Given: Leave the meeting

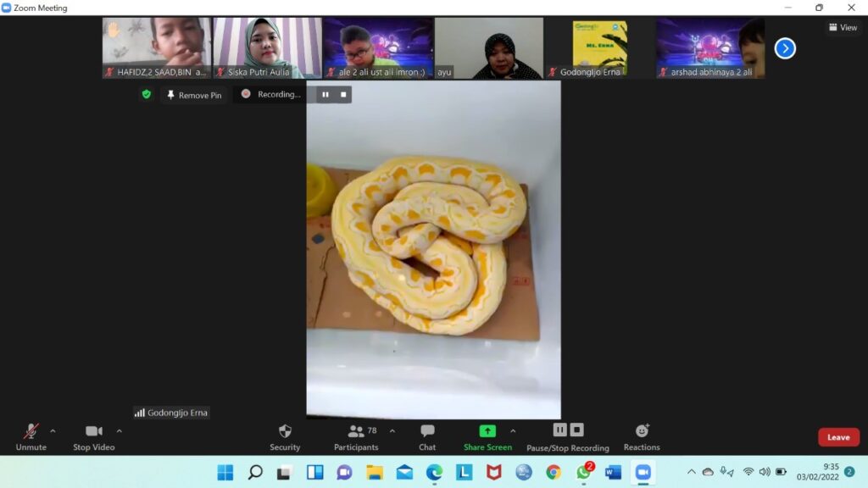Looking at the screenshot, I should [x=838, y=437].
